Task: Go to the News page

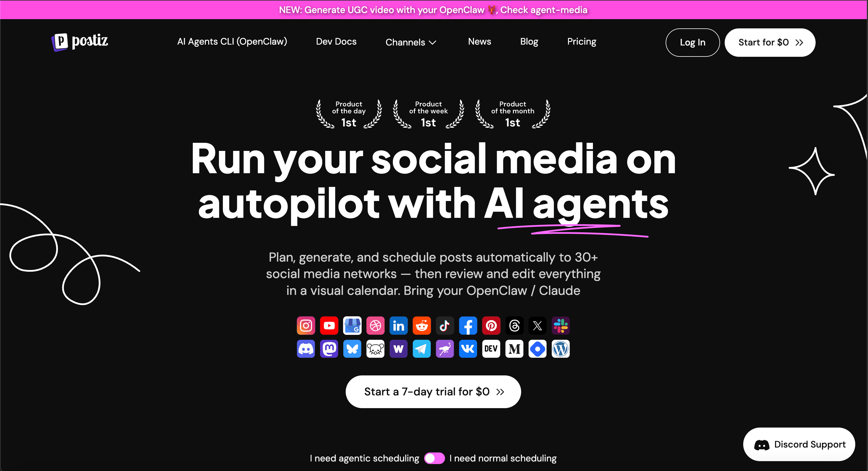Action: pos(479,41)
